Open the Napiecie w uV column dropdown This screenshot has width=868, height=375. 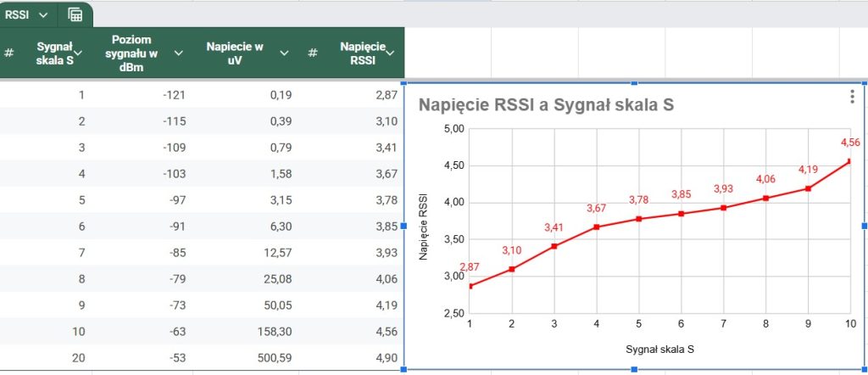click(284, 53)
